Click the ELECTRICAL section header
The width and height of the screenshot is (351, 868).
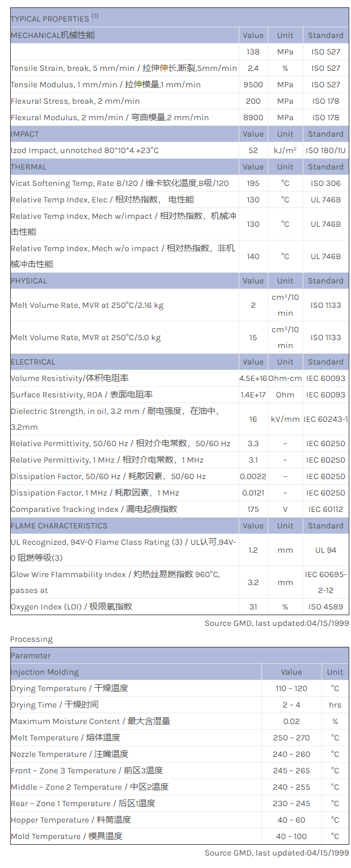pos(33,362)
